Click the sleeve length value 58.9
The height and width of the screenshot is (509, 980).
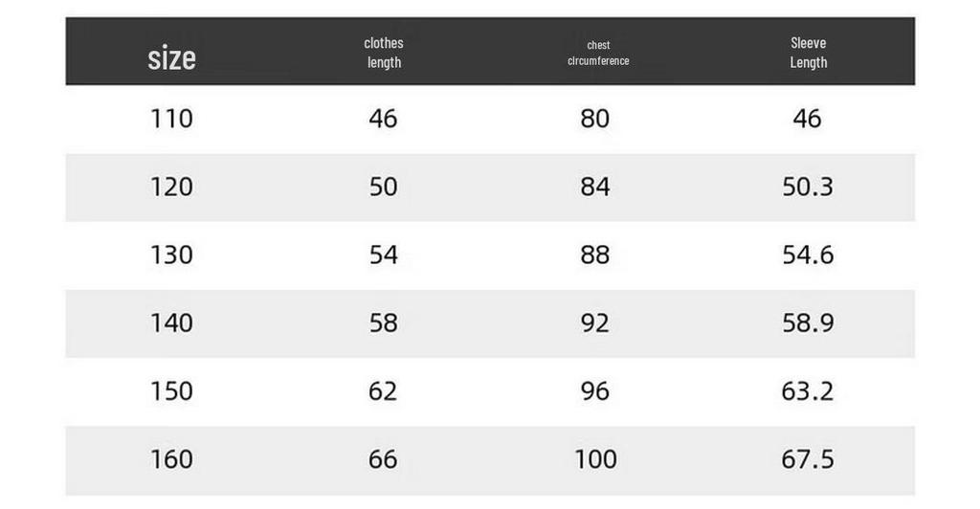coord(808,322)
